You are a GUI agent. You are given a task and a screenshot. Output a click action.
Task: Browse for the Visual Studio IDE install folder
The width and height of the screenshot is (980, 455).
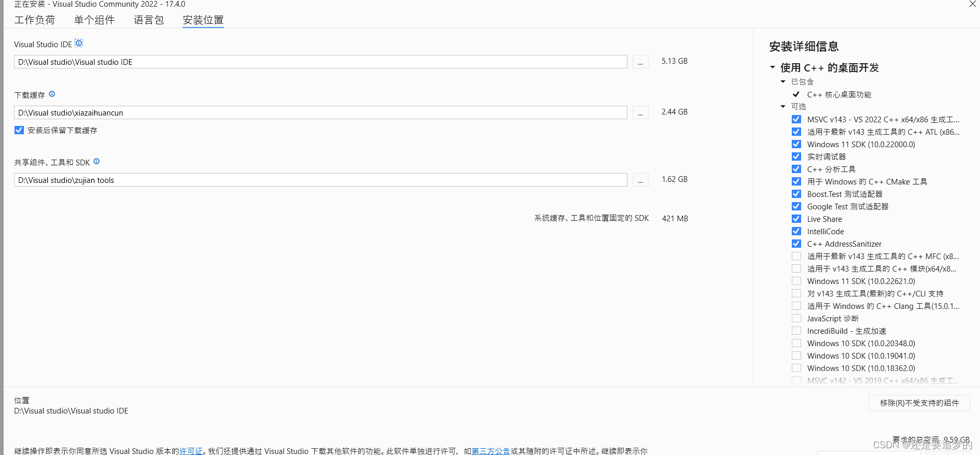coord(640,62)
